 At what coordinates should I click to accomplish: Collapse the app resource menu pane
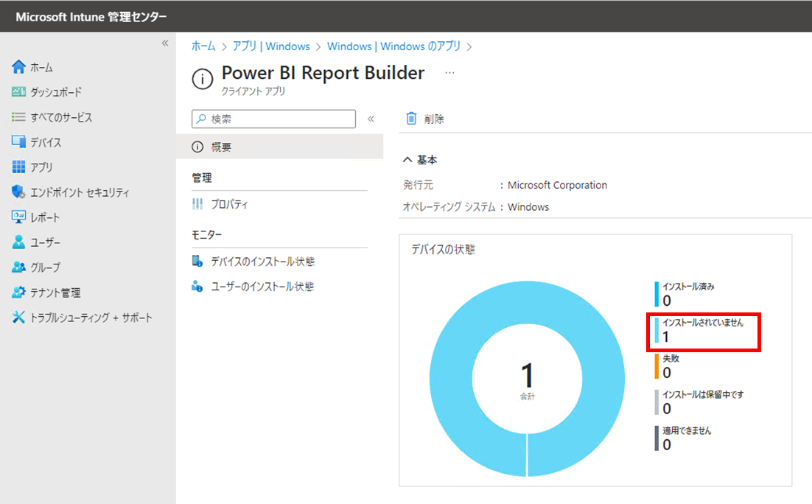point(371,119)
